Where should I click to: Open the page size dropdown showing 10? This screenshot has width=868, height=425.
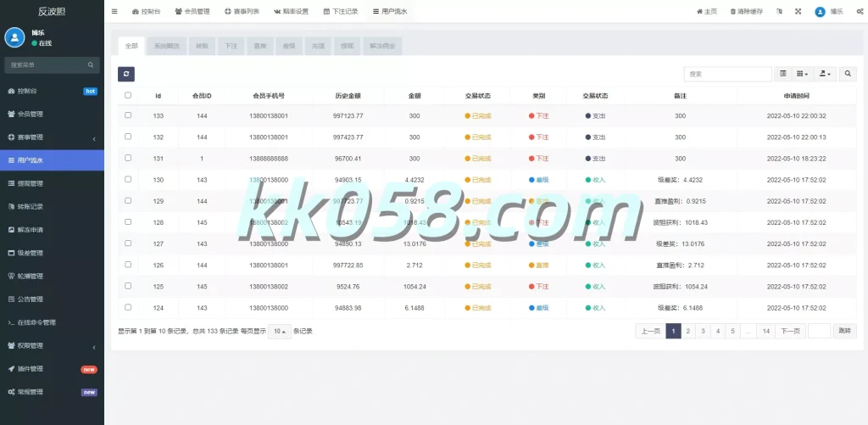coord(280,331)
